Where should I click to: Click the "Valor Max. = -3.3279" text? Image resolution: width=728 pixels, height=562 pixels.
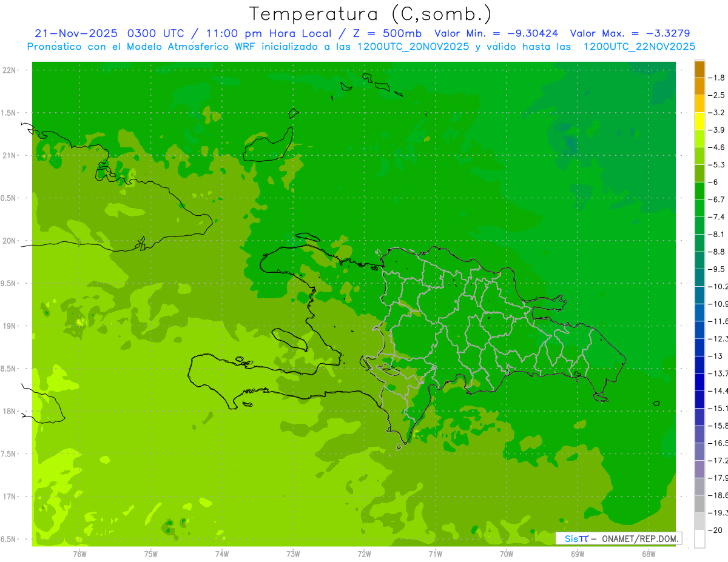pyautogui.click(x=630, y=33)
